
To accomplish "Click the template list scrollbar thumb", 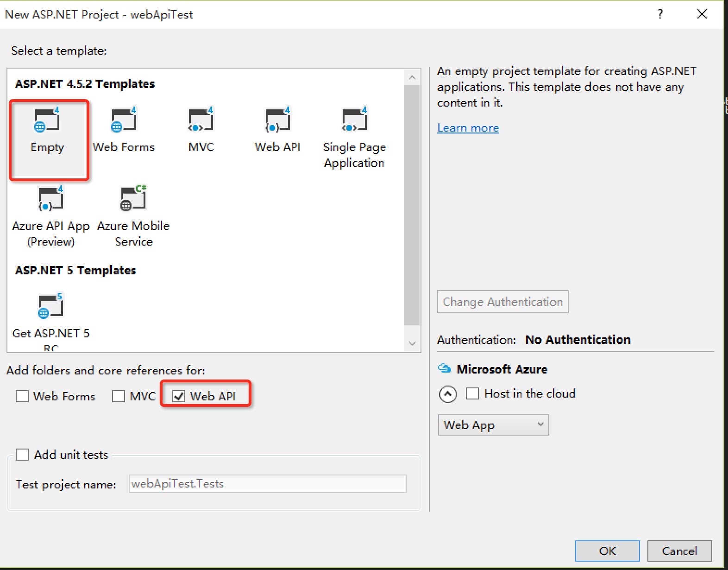I will [x=412, y=205].
